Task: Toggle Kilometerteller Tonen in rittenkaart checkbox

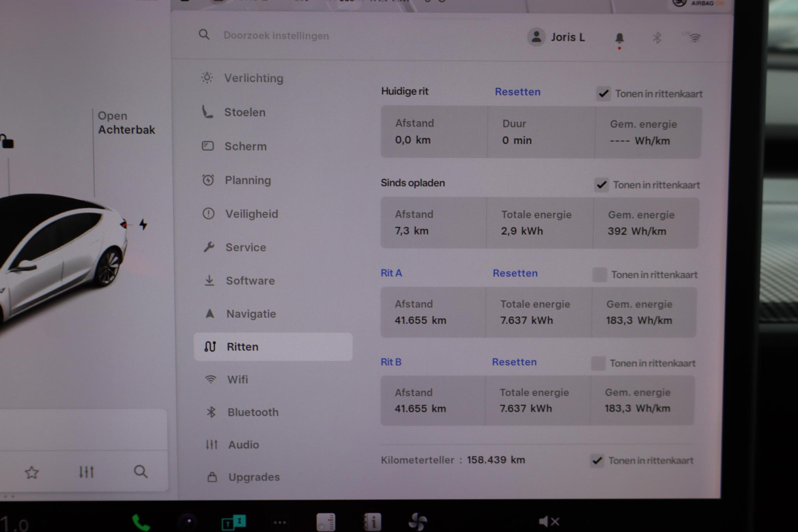Action: pyautogui.click(x=597, y=461)
